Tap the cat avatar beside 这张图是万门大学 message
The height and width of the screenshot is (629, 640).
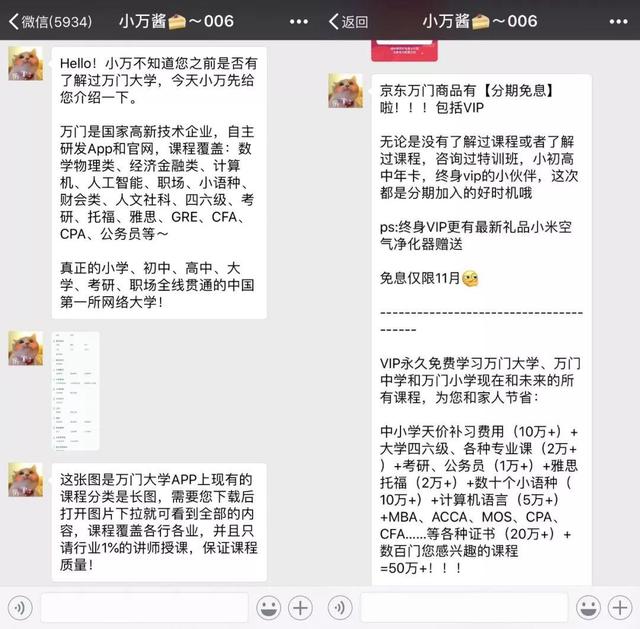pyautogui.click(x=26, y=480)
